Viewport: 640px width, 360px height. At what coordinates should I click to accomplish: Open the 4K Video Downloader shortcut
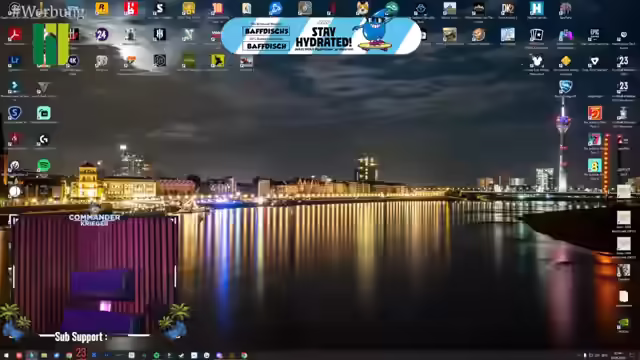[x=73, y=61]
